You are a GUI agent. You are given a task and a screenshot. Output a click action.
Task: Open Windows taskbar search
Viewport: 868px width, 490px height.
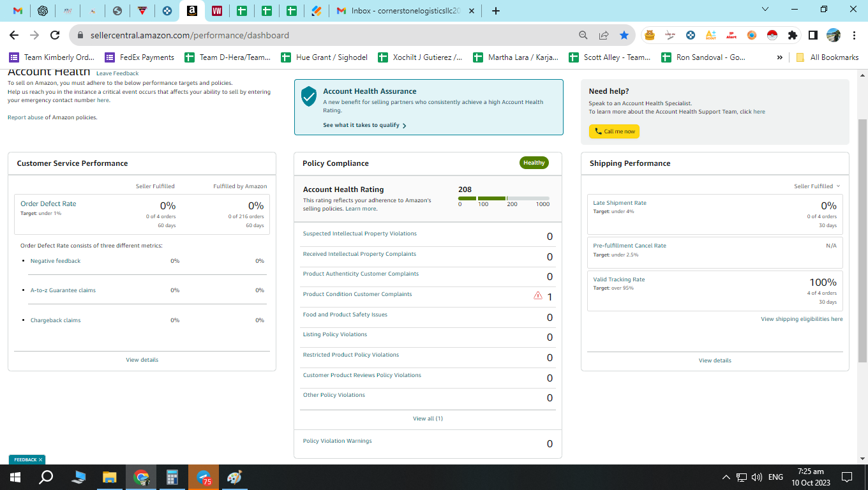click(x=46, y=477)
